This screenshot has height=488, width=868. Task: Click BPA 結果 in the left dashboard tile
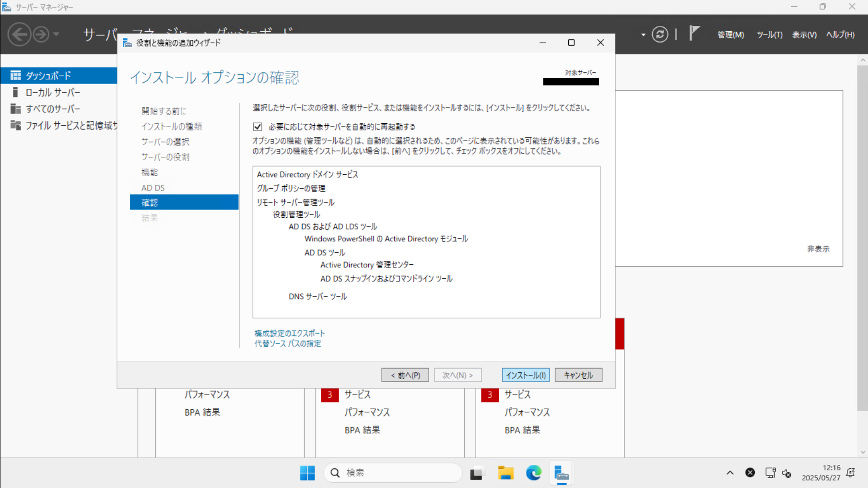(202, 412)
